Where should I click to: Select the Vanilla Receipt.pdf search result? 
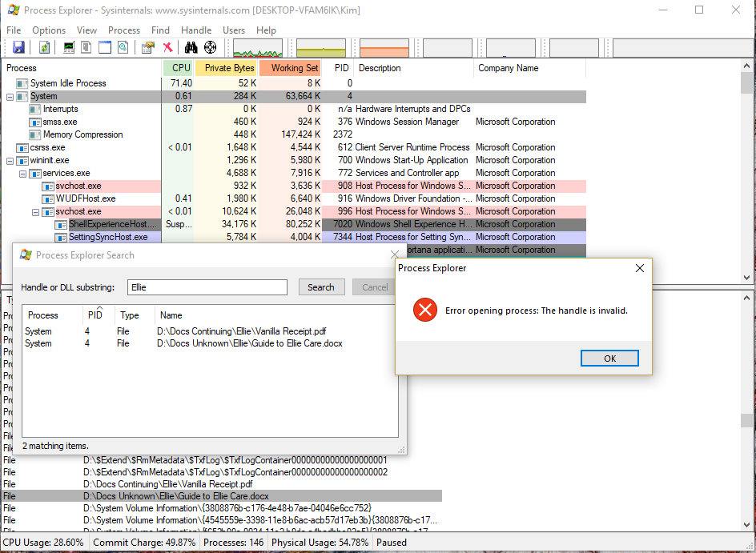click(x=210, y=331)
